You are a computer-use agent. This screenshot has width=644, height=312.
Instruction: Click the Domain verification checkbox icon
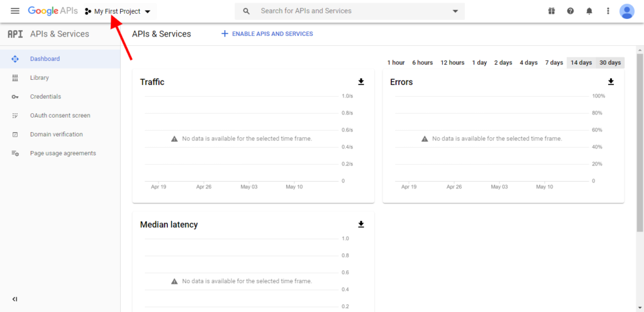[15, 135]
